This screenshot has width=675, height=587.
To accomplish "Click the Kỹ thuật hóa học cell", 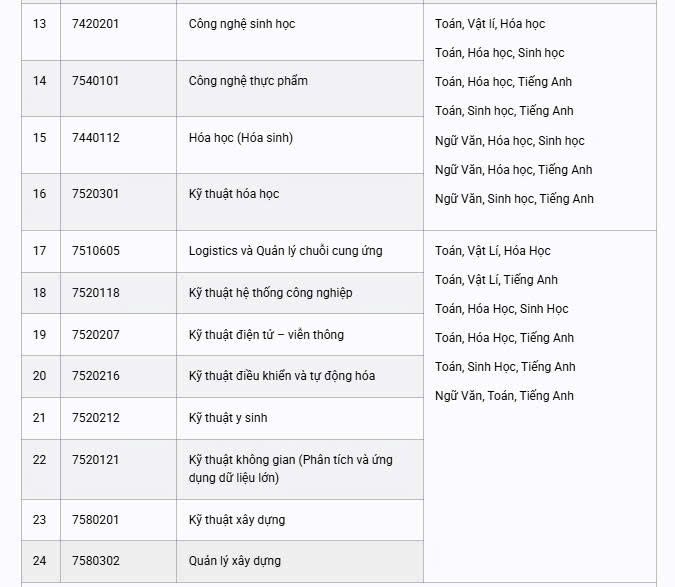I will (234, 194).
